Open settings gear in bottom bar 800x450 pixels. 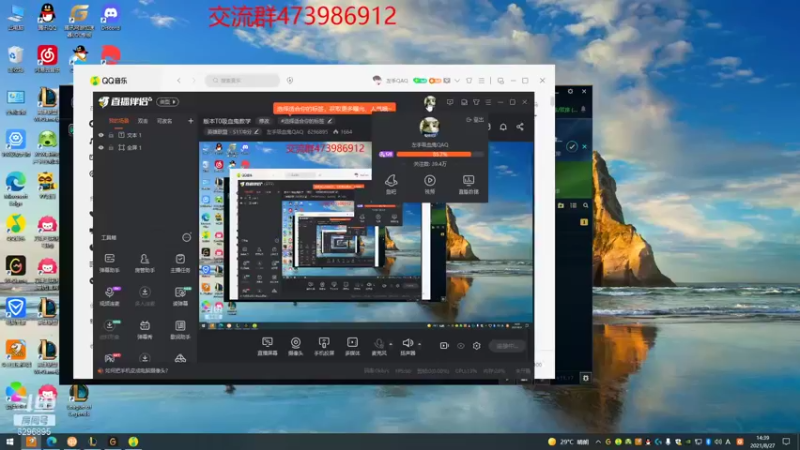tap(477, 346)
